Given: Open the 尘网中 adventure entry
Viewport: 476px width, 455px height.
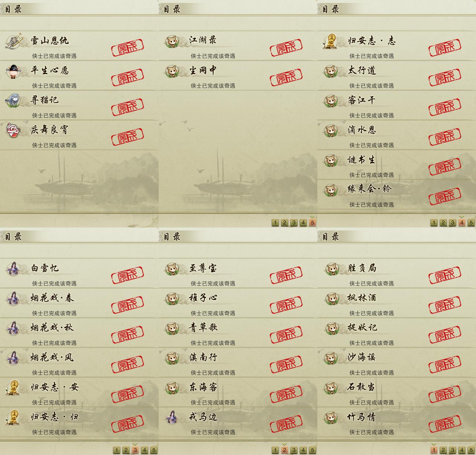Looking at the screenshot, I should [x=238, y=75].
